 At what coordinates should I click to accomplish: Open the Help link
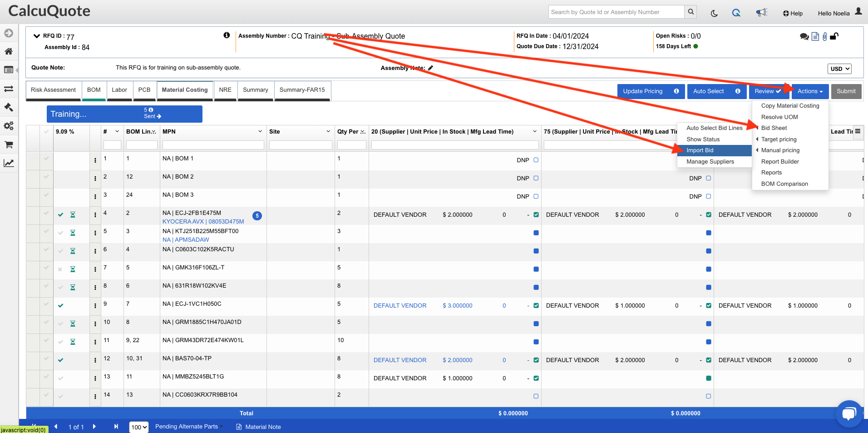[x=793, y=13]
